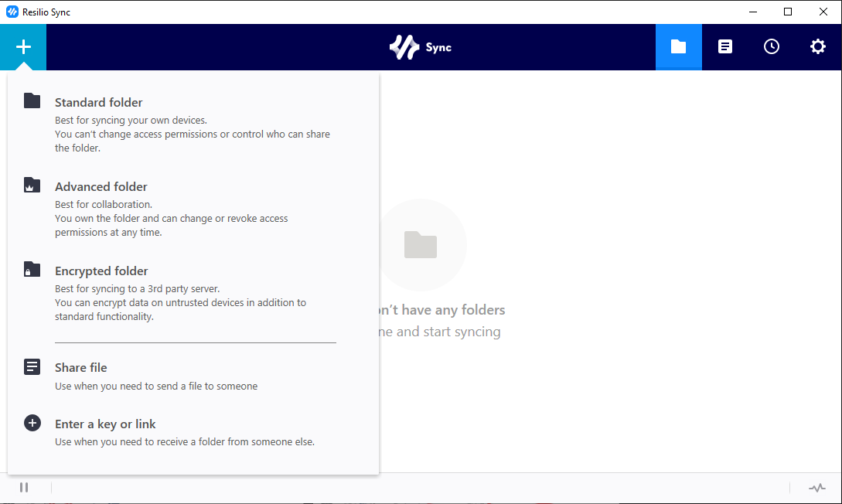Click 'Best for collaboration.' description
Screen dimensions: 842x504
click(104, 205)
